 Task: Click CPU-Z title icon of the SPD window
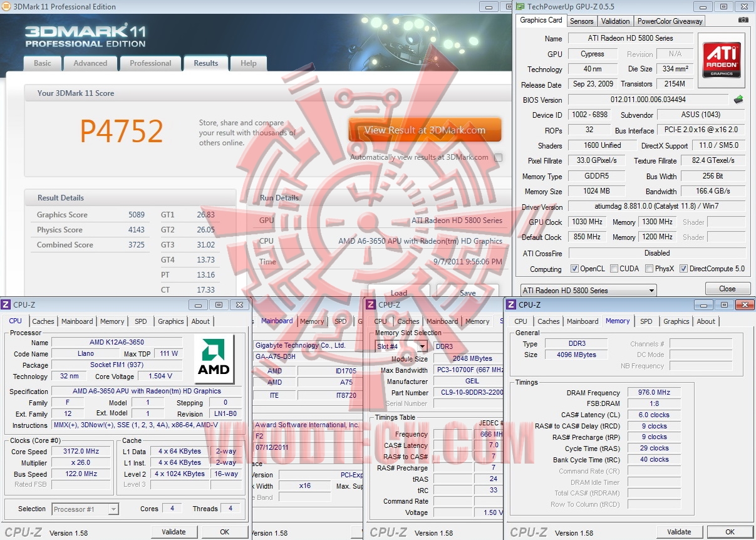coord(372,304)
